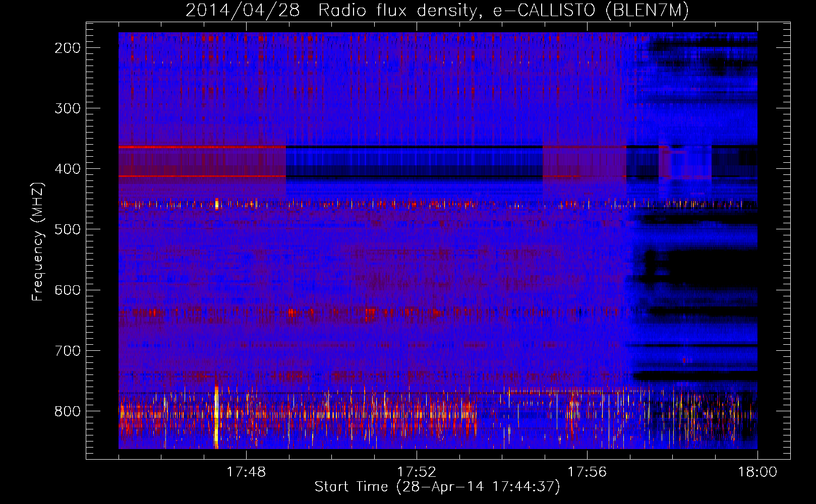Click the 800 frequency tick label
This screenshot has height=504, width=816.
coord(68,411)
